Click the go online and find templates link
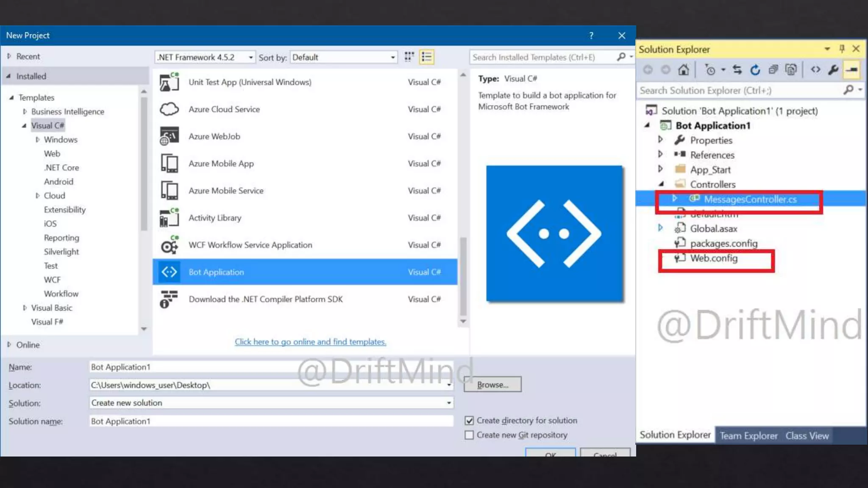Screen dimensions: 868x488 (x=310, y=342)
